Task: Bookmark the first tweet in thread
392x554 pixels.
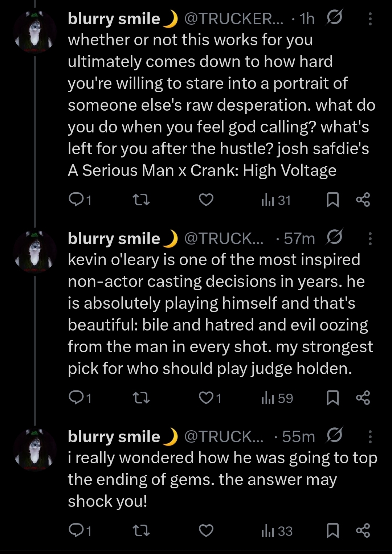Action: [x=332, y=200]
